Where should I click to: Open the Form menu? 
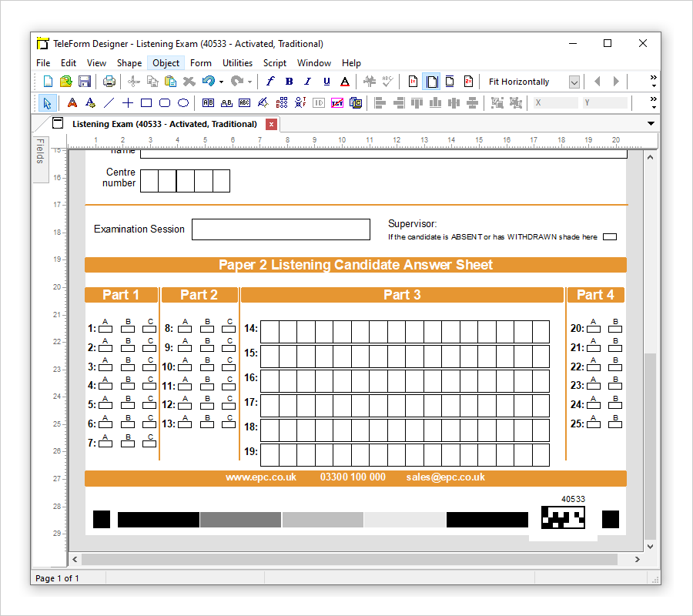point(201,62)
